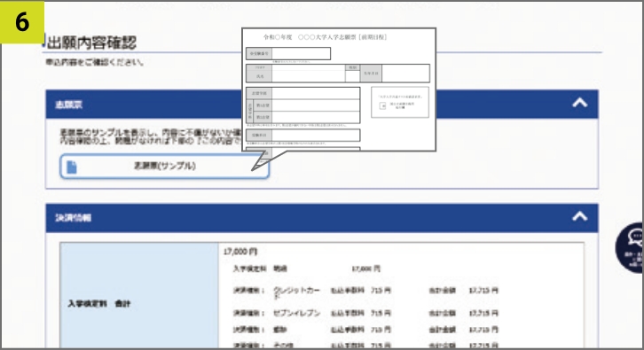Image resolution: width=644 pixels, height=350 pixels.
Task: Click the 決済情報 section header bar
Action: (322, 218)
